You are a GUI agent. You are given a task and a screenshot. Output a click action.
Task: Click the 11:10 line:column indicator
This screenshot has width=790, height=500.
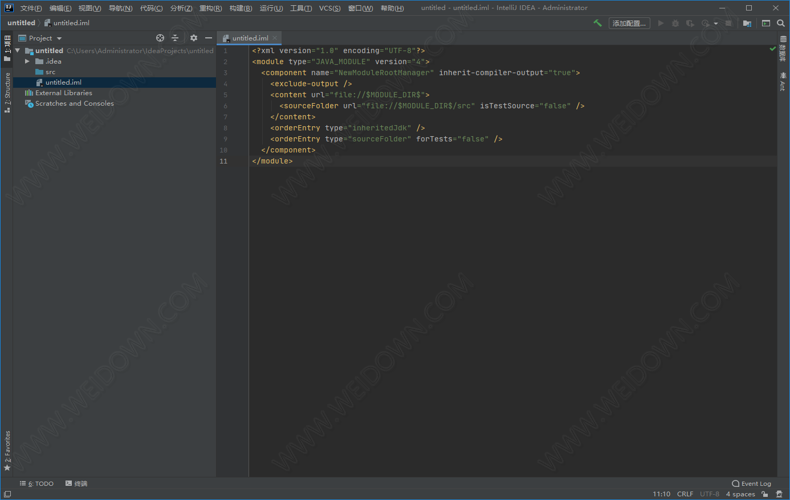click(662, 494)
